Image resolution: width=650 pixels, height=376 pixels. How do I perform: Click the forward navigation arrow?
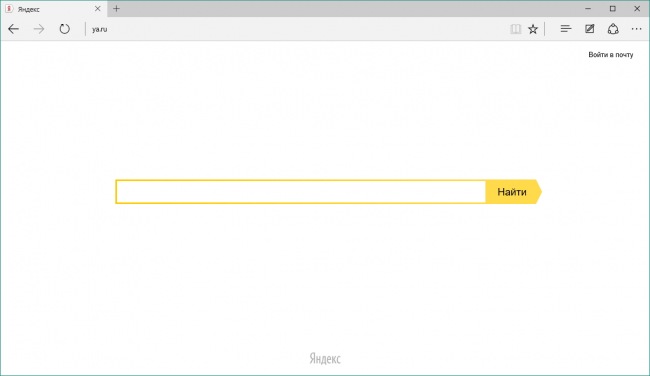[x=39, y=29]
